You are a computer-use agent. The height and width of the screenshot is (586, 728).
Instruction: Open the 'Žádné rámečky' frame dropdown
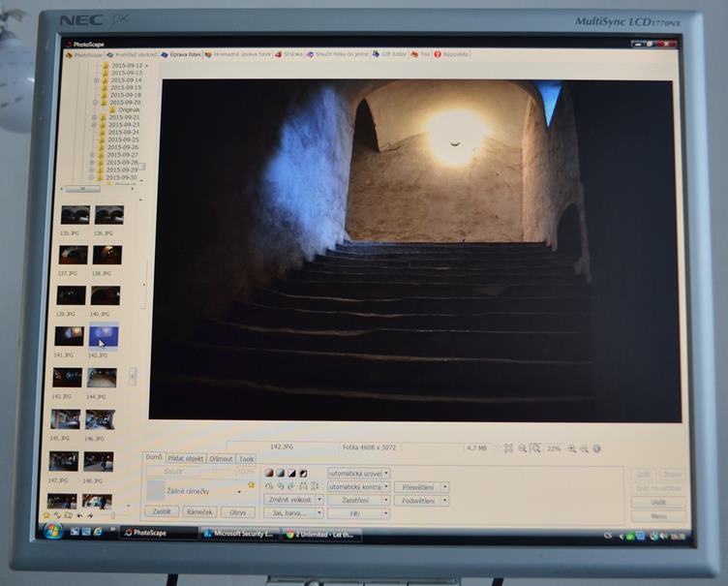click(239, 492)
